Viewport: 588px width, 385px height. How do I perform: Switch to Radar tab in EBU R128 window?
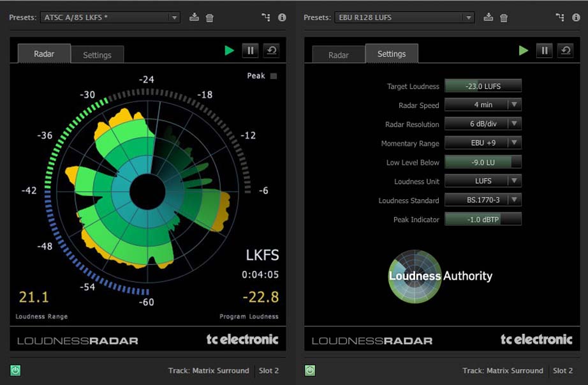[338, 55]
